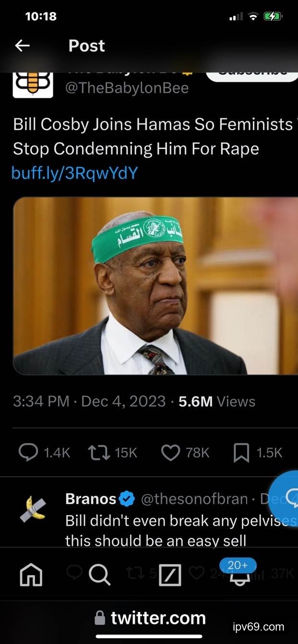The height and width of the screenshot is (644, 298).
Task: Tap the repost icon with 15K
Action: click(98, 452)
